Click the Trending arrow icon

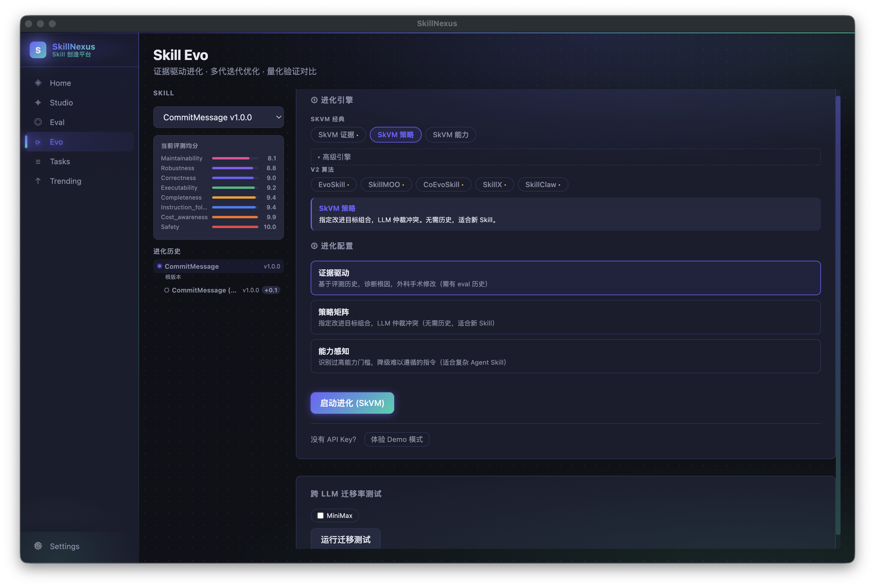click(38, 181)
